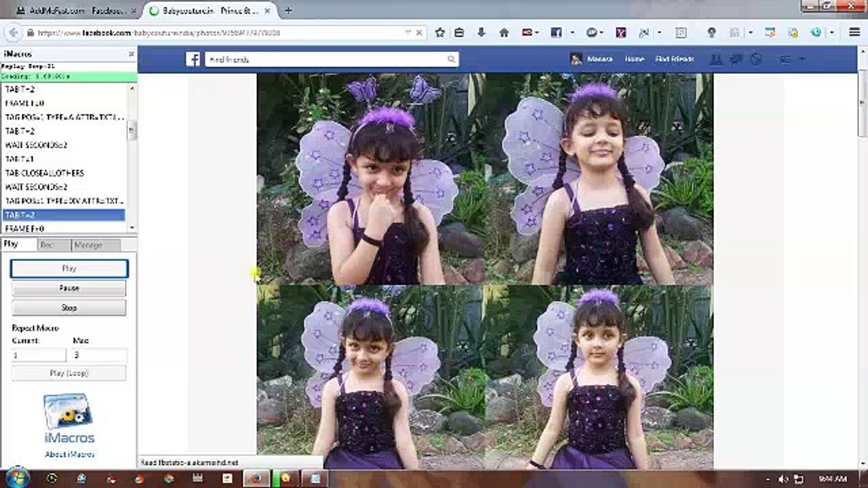The width and height of the screenshot is (868, 488).
Task: Open top-right fairy girl photo
Action: tap(599, 179)
